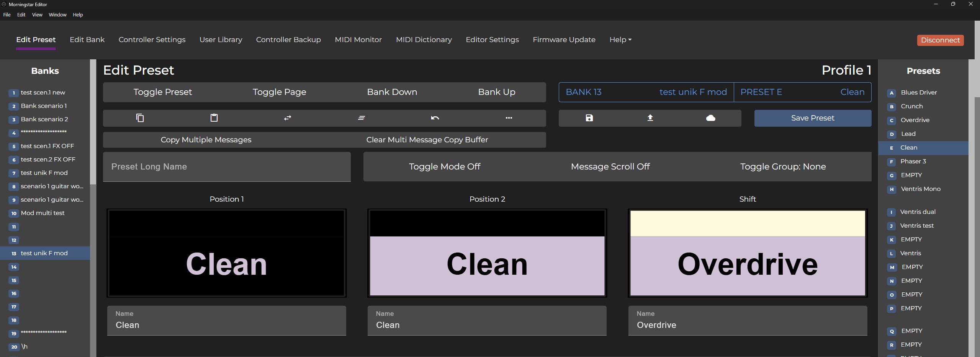This screenshot has height=357, width=980.
Task: Click the paste clipboard icon
Action: click(214, 118)
